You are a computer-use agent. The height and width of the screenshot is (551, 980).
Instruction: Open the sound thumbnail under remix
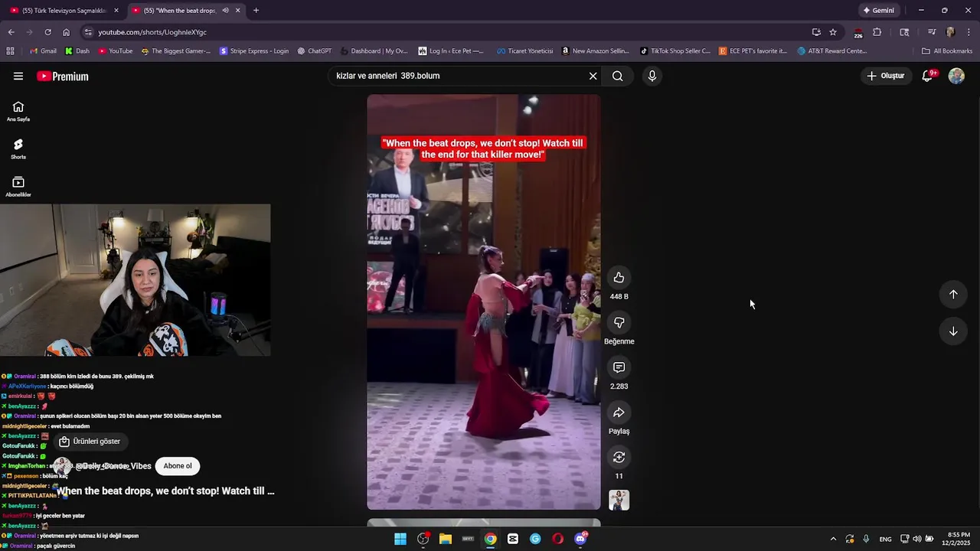619,500
